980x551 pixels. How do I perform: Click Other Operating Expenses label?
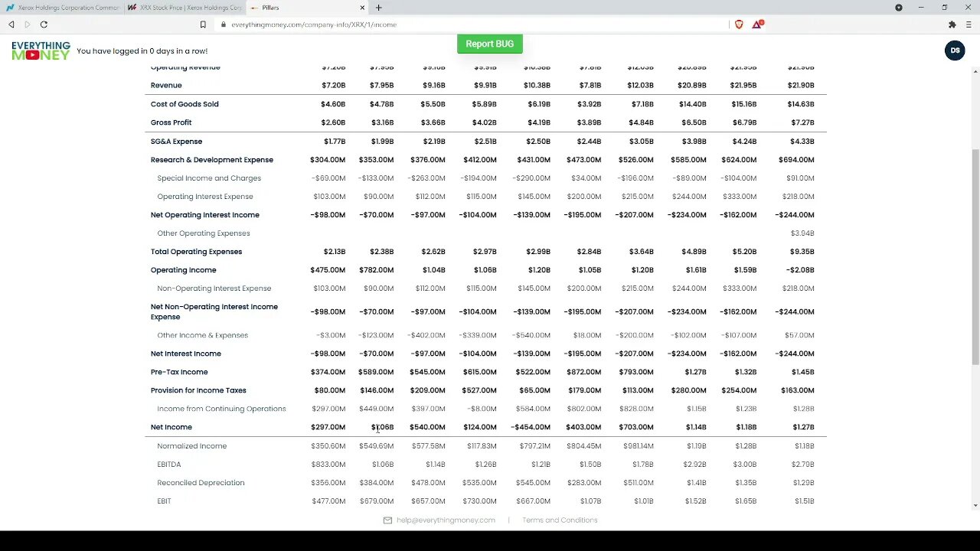[204, 233]
